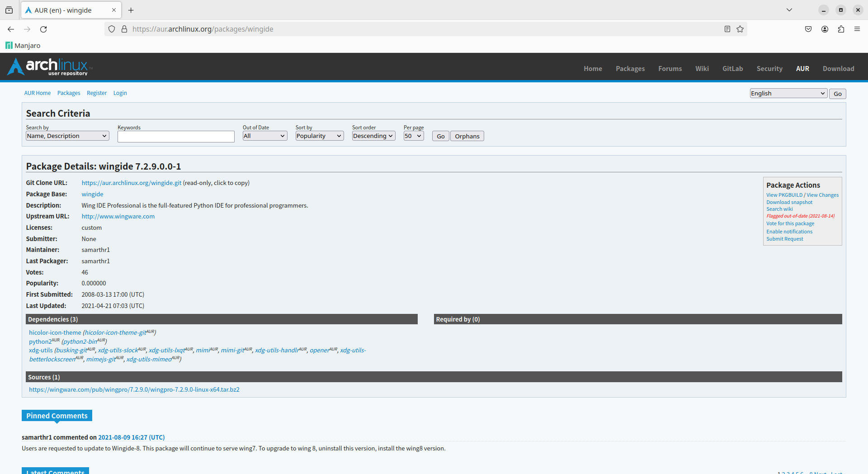Open the Pocket save icon
This screenshot has width=868, height=474.
(808, 29)
